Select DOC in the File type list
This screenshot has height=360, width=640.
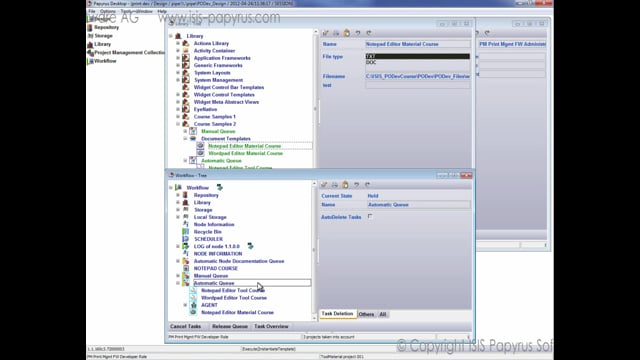point(418,62)
